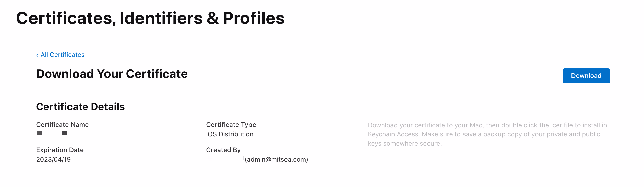Select the Download Your Certificate heading
Image resolution: width=644 pixels, height=187 pixels.
point(112,74)
